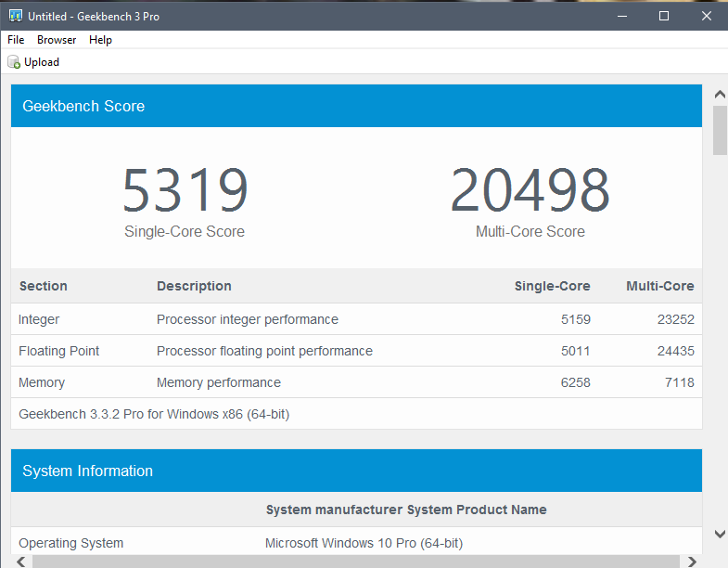This screenshot has width=728, height=568.
Task: Click the Geekbench app icon in title bar
Action: [16, 16]
